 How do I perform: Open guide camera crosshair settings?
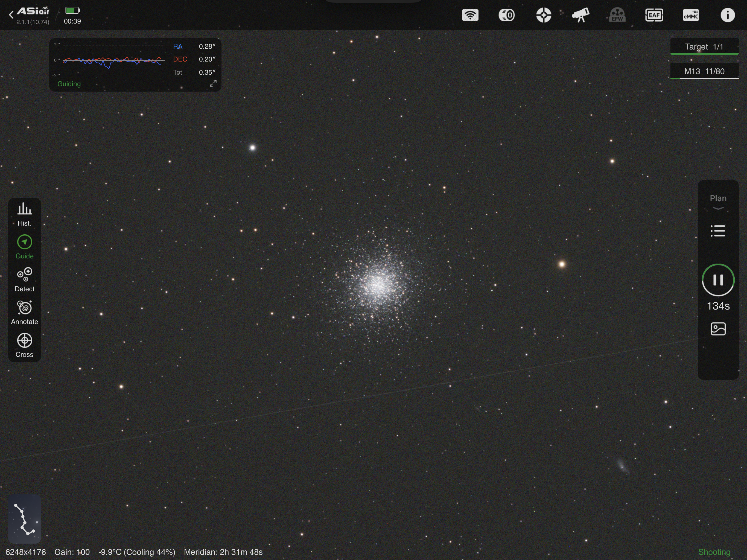pyautogui.click(x=544, y=15)
